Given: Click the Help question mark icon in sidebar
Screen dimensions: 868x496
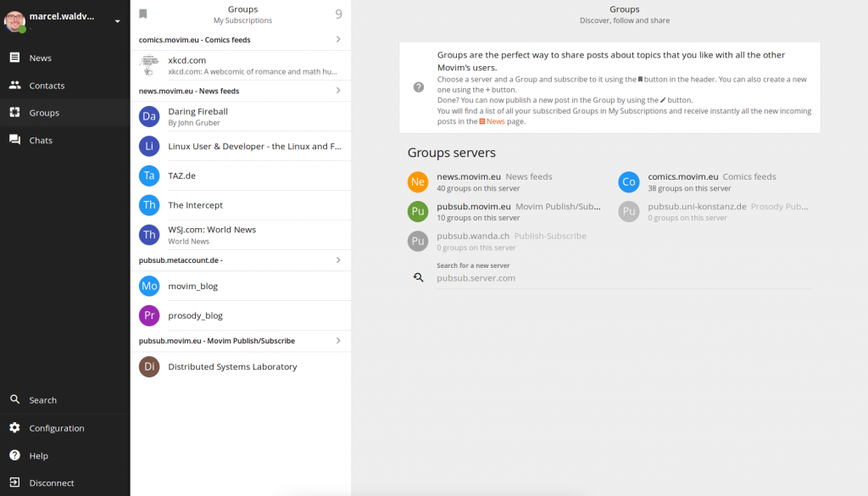Looking at the screenshot, I should pyautogui.click(x=15, y=455).
